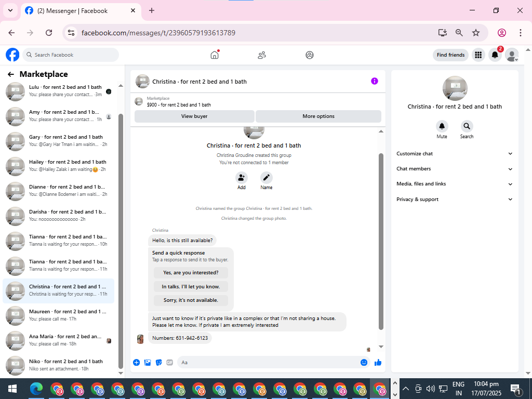This screenshot has width=532, height=399.
Task: Click the $900 Marketplace listing thumbnail
Action: click(x=139, y=101)
